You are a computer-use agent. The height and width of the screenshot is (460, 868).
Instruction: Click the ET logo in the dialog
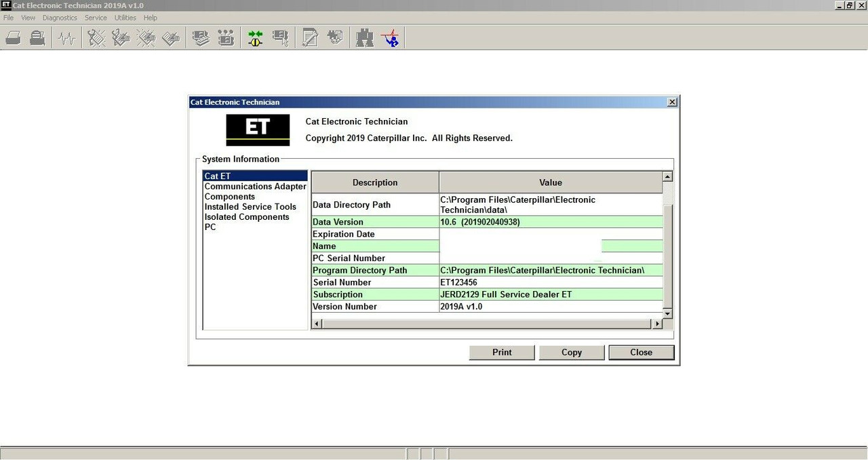258,130
